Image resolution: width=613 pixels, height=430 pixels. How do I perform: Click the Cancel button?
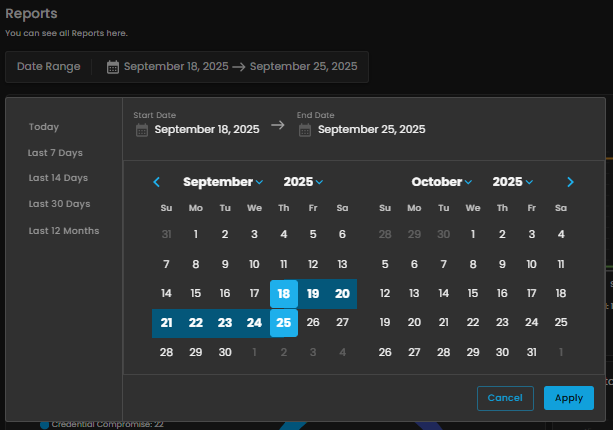pyautogui.click(x=505, y=398)
